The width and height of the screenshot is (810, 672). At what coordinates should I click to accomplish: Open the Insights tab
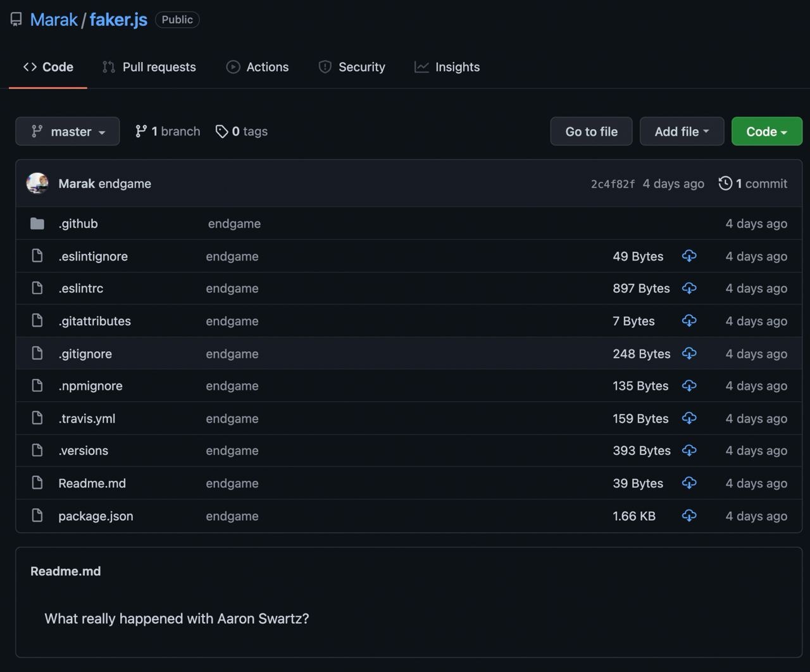tap(447, 67)
